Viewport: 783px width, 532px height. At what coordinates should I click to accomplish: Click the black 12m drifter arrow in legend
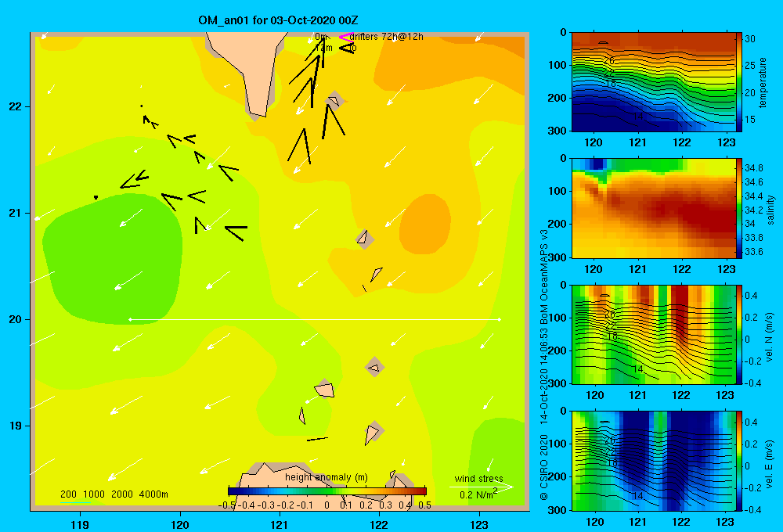pos(347,48)
